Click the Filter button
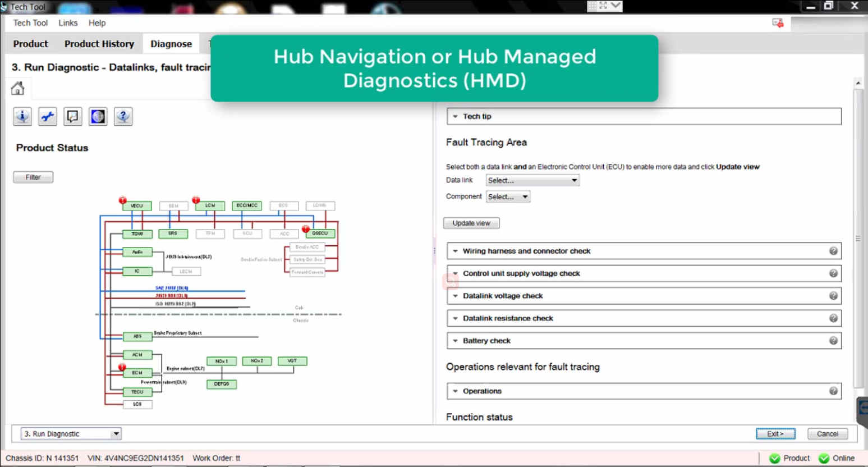Viewport: 868px width, 467px height. (33, 177)
